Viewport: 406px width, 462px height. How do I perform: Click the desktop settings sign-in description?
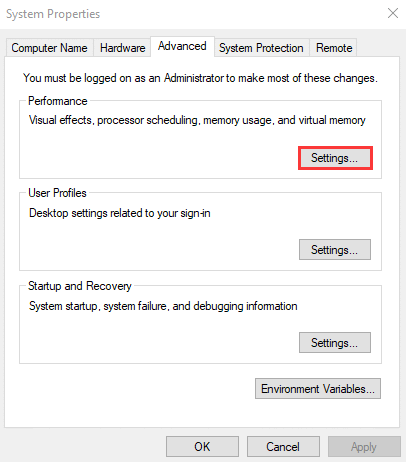(120, 213)
